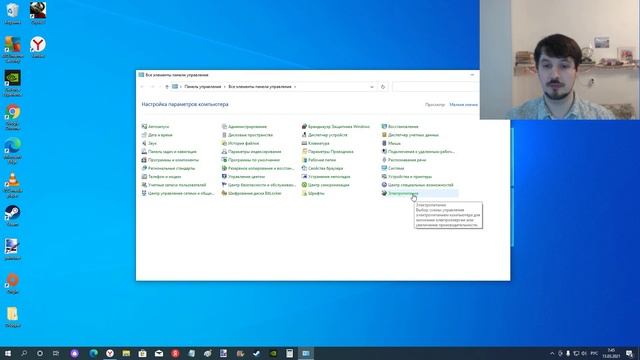
Task: Click the Up arrow navigation button
Action: point(167,87)
